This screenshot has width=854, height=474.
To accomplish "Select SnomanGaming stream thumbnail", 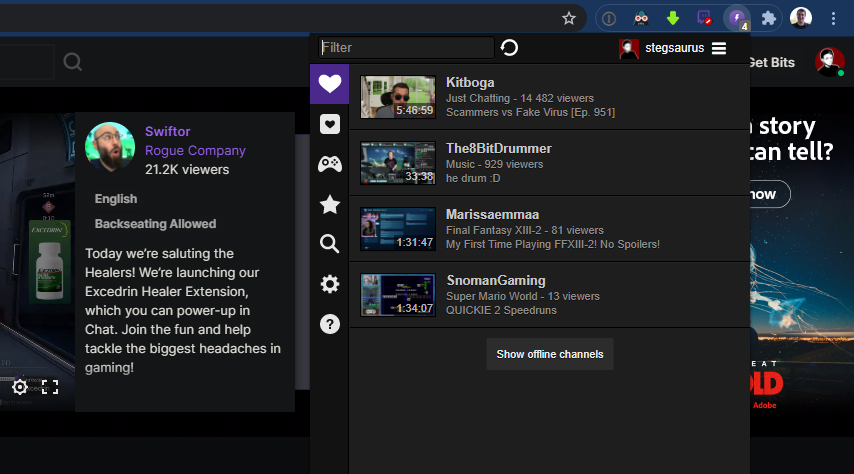I will pyautogui.click(x=398, y=295).
